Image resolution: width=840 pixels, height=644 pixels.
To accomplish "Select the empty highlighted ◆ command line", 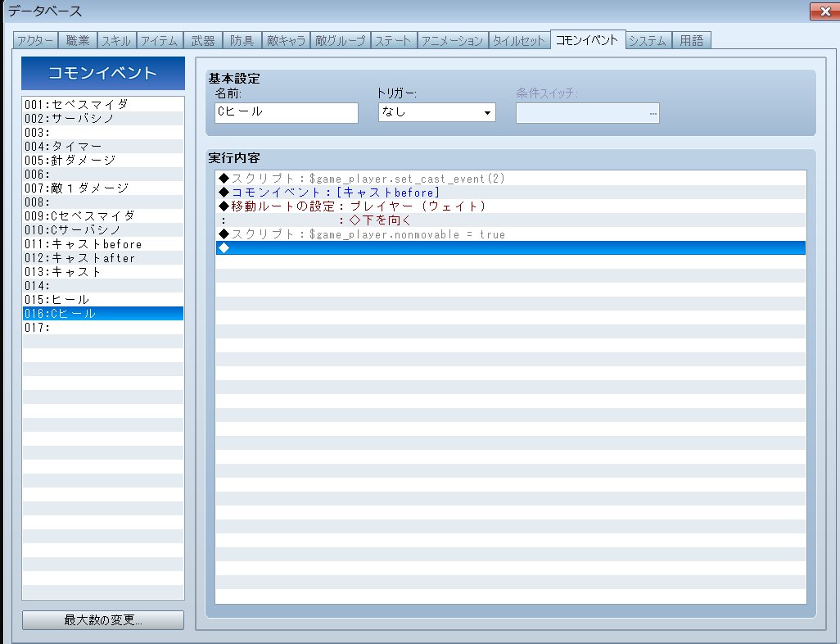I will point(511,247).
